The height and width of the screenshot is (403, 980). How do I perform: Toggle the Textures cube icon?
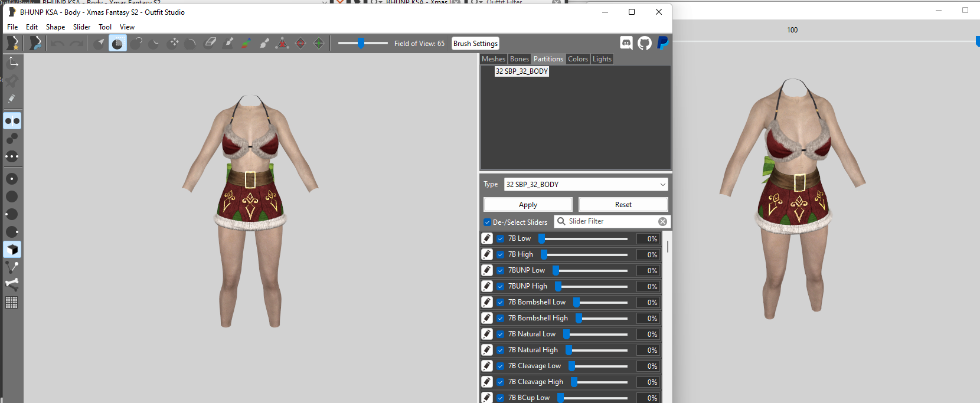pos(12,250)
